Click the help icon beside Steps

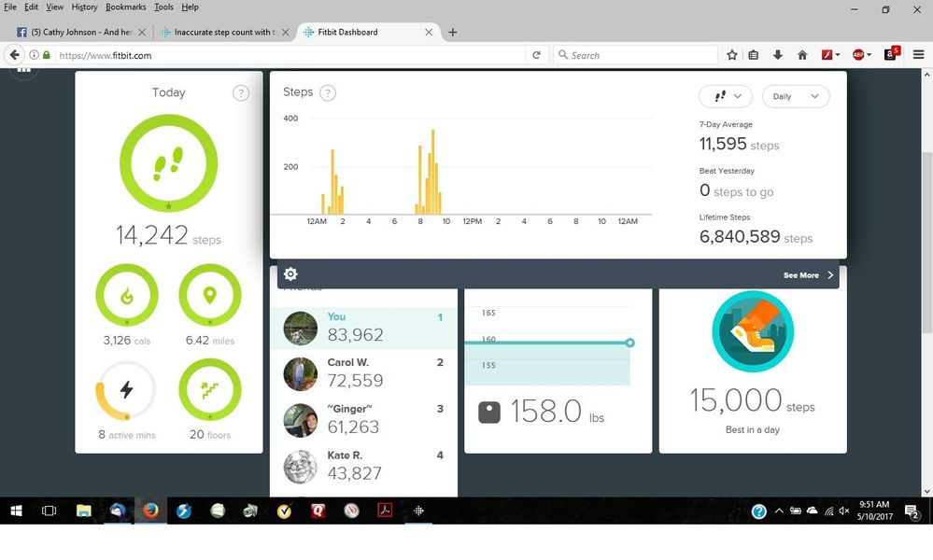328,92
